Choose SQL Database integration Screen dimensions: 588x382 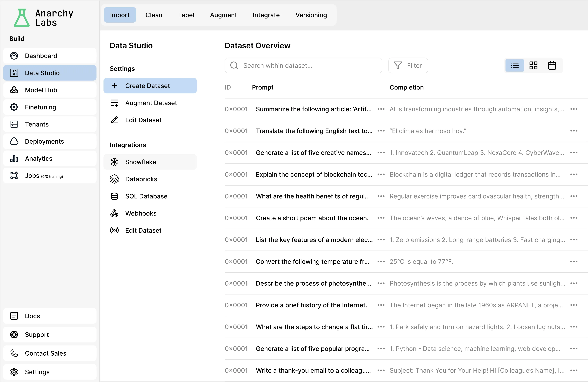pyautogui.click(x=150, y=196)
